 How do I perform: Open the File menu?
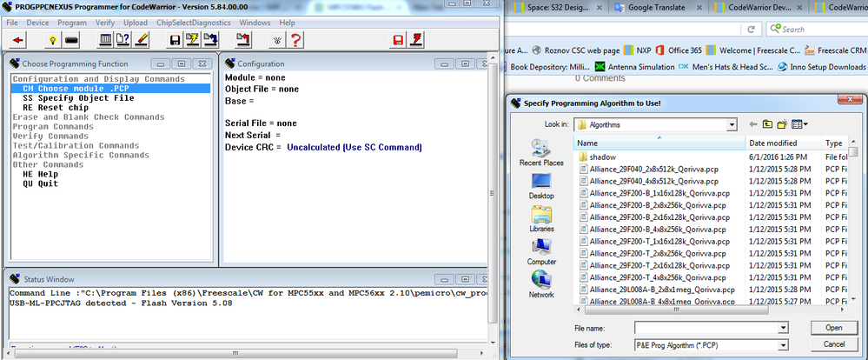12,23
